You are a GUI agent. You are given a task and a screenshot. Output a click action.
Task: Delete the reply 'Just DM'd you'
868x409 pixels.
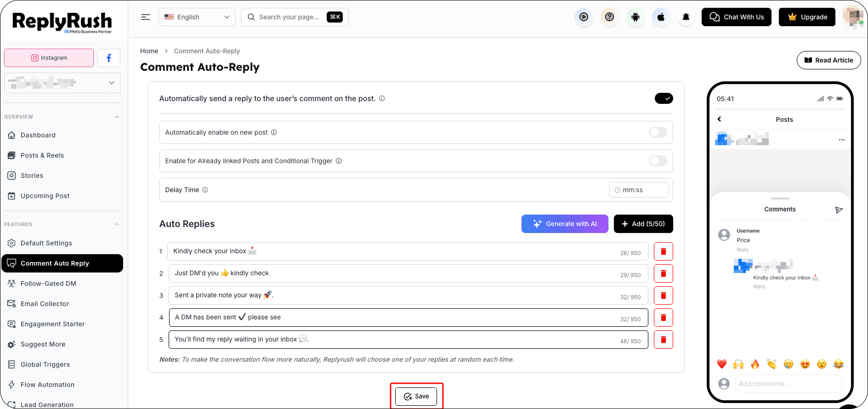pyautogui.click(x=664, y=273)
